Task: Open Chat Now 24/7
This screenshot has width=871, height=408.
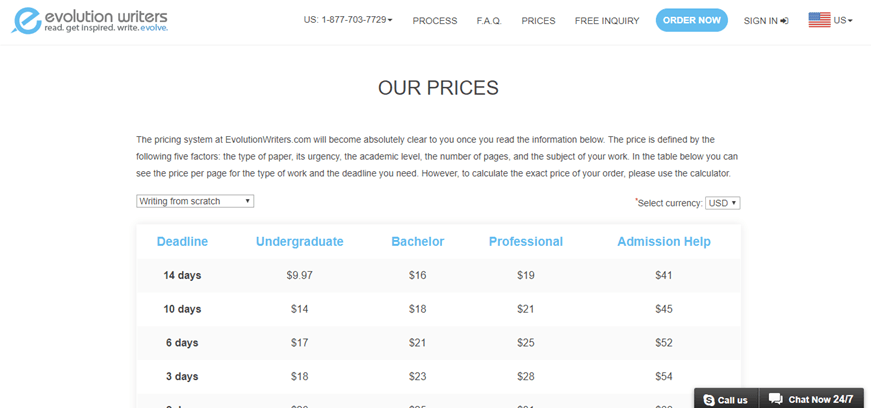Action: (x=812, y=399)
